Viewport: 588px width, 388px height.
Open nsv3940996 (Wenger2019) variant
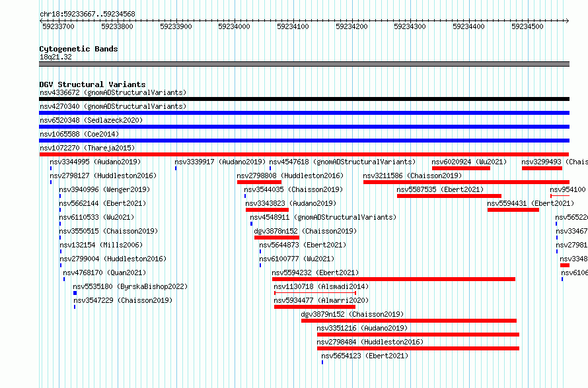coord(104,189)
